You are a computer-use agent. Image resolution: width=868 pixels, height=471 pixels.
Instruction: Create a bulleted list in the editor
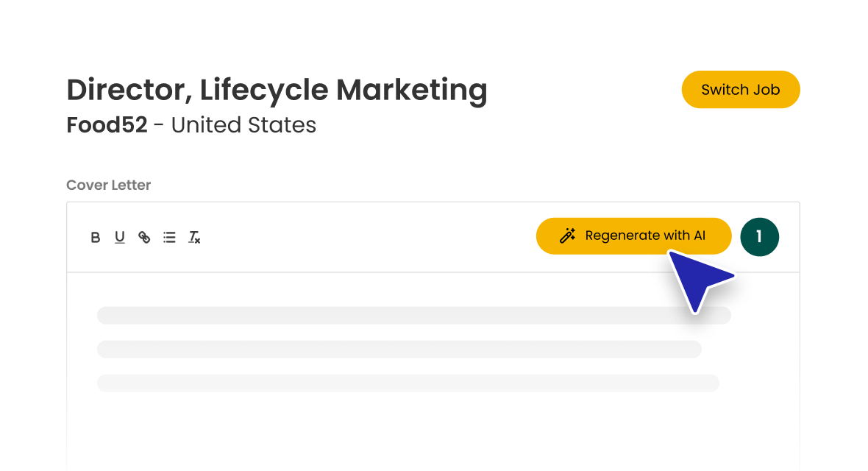click(x=169, y=237)
